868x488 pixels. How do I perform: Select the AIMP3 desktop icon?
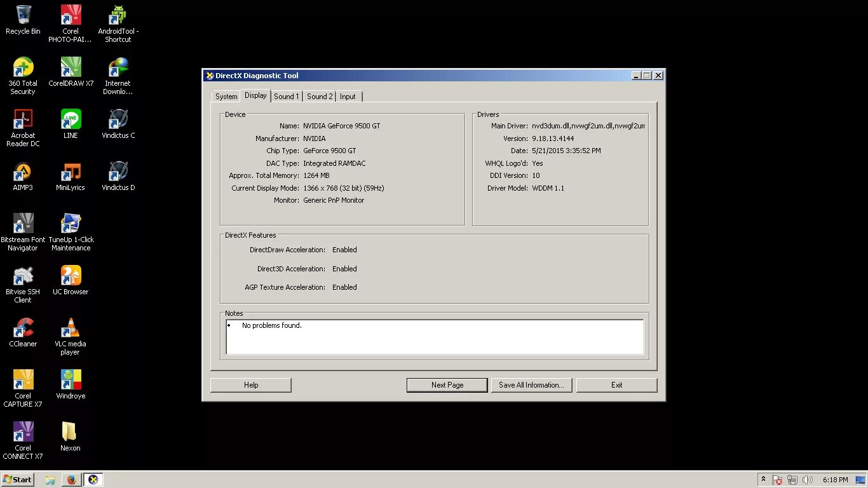[23, 176]
